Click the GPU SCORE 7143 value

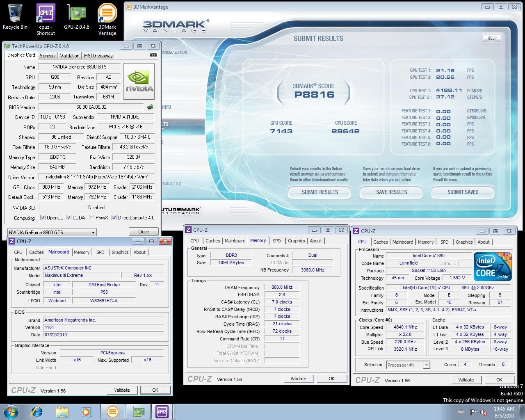(281, 131)
